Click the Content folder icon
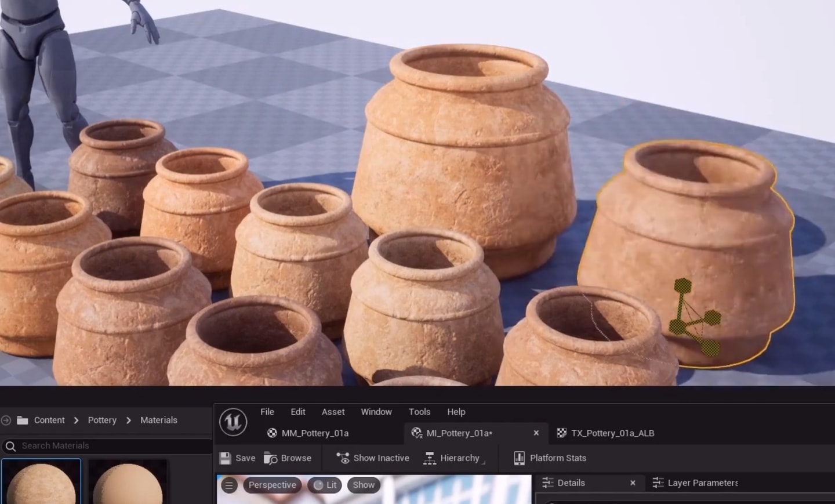The height and width of the screenshot is (504, 835). [23, 420]
